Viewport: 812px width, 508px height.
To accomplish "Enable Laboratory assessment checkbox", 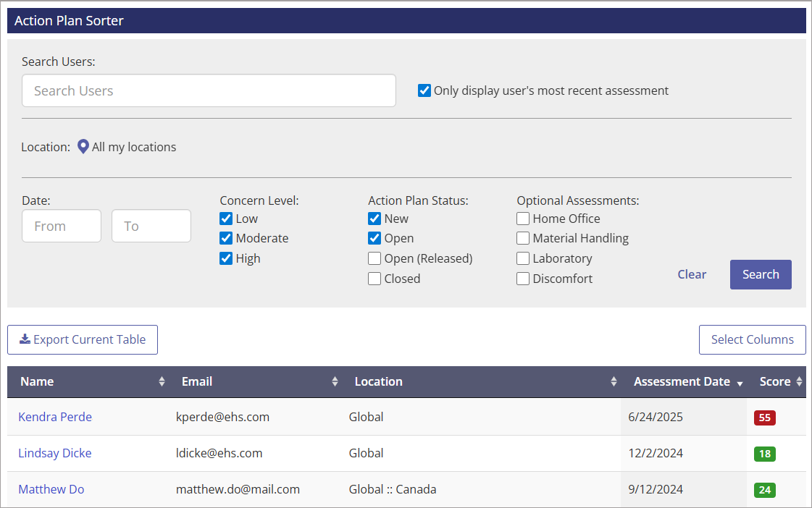I will click(x=523, y=258).
